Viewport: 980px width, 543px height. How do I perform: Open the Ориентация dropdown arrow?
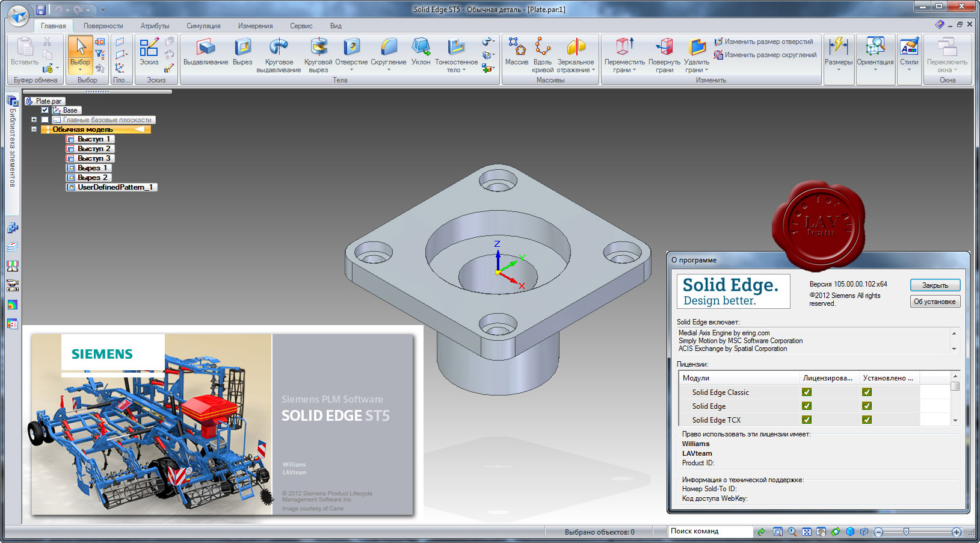pyautogui.click(x=875, y=70)
